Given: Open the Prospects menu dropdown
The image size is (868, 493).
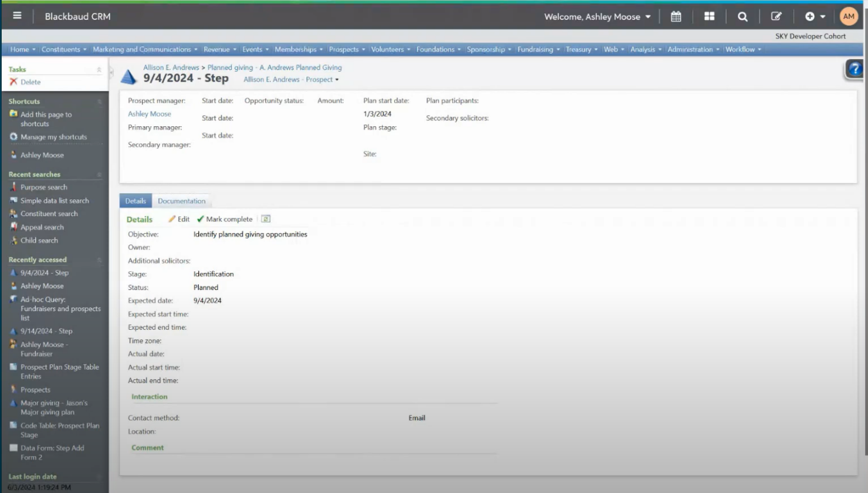Looking at the screenshot, I should (x=347, y=49).
